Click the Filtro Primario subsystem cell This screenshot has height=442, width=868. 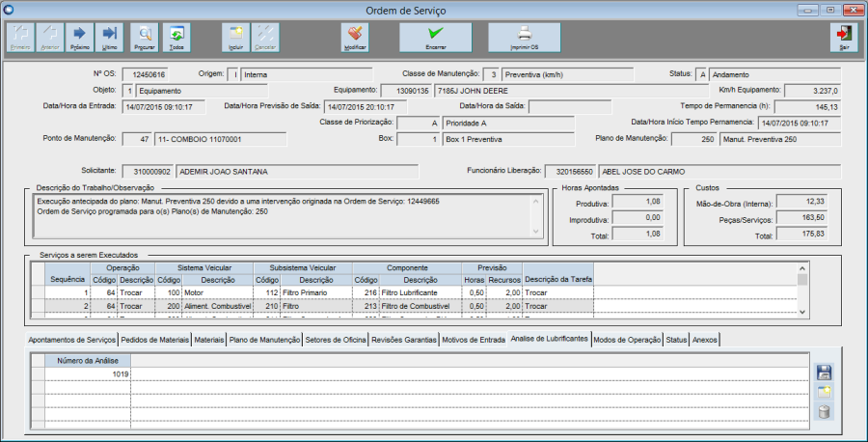click(316, 292)
